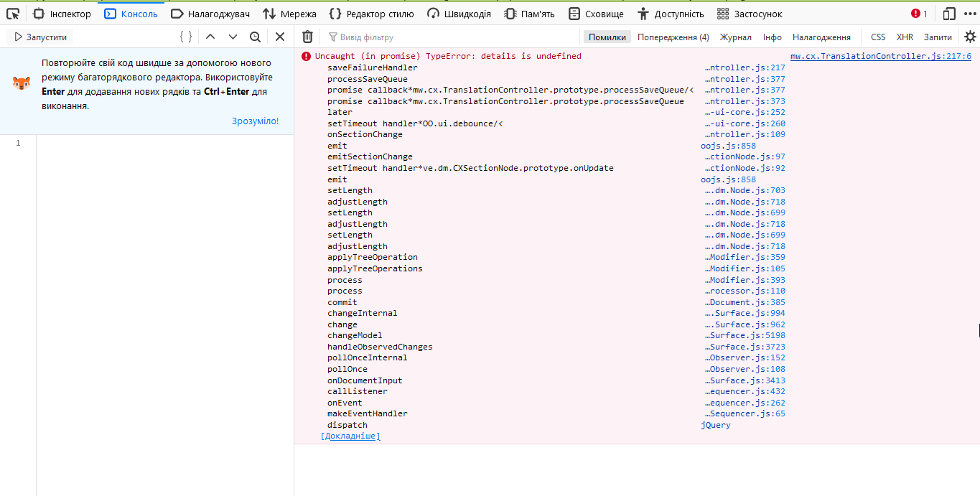The image size is (980, 496).
Task: Click the changeInternal stack frame name
Action: pos(363,313)
